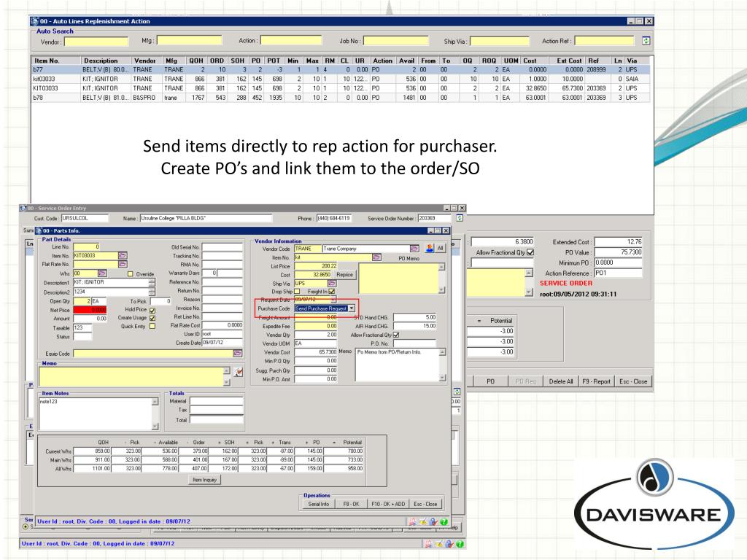Uncheck the Hold Price checkbox
The image size is (747, 560).
(x=152, y=310)
